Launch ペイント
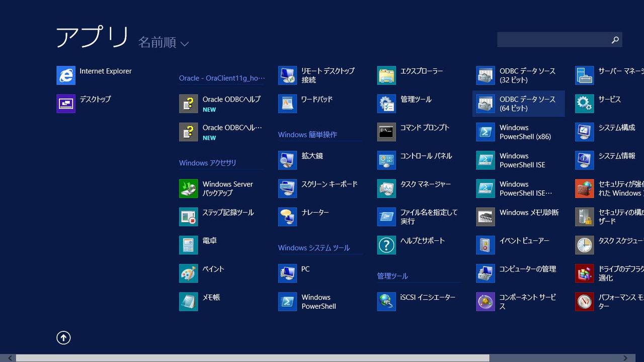The height and width of the screenshot is (362, 644). click(202, 273)
